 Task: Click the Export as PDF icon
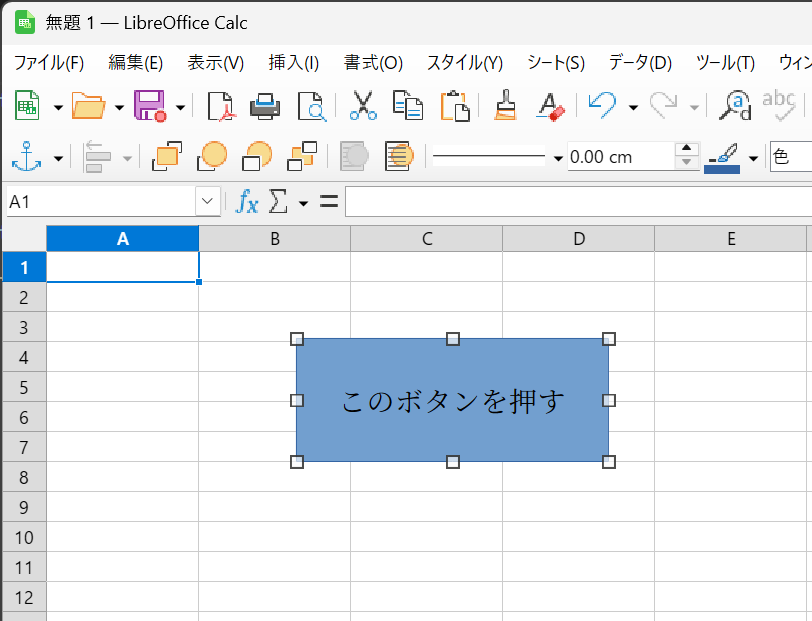click(x=219, y=105)
